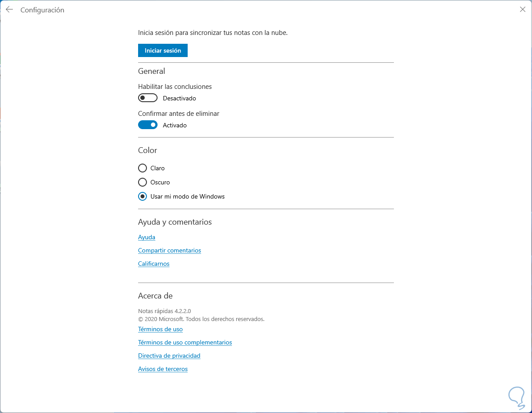532x413 pixels.
Task: Click the General section heading
Action: coord(151,71)
